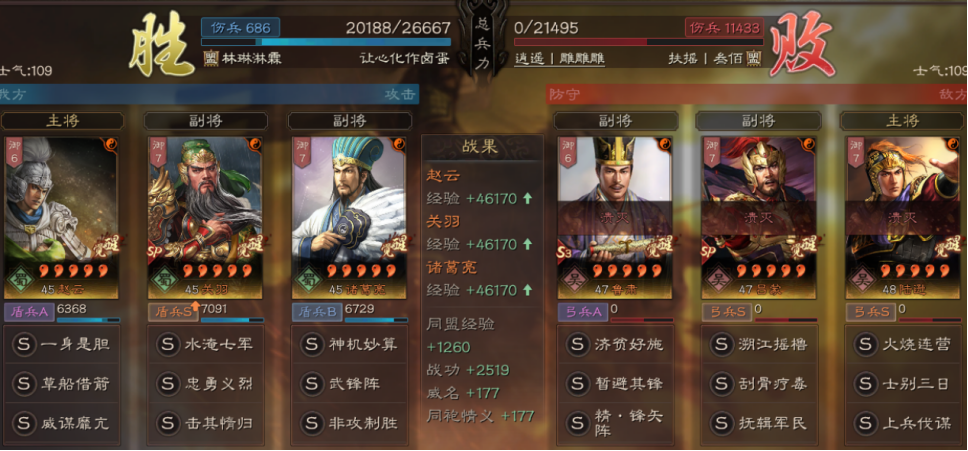Open Lu Xun's 陆逊 defeated hero card
The width and height of the screenshot is (968, 451).
click(x=903, y=217)
